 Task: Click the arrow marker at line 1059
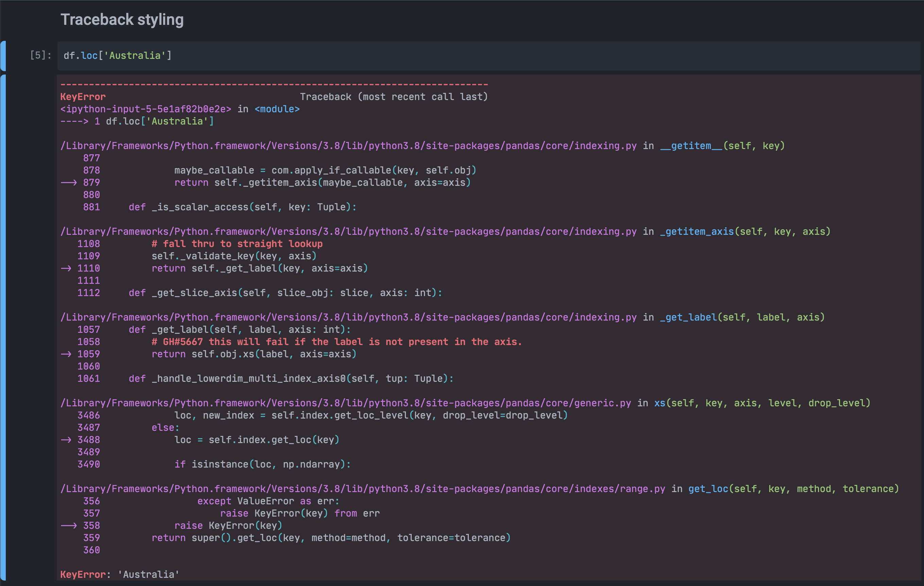coord(66,354)
